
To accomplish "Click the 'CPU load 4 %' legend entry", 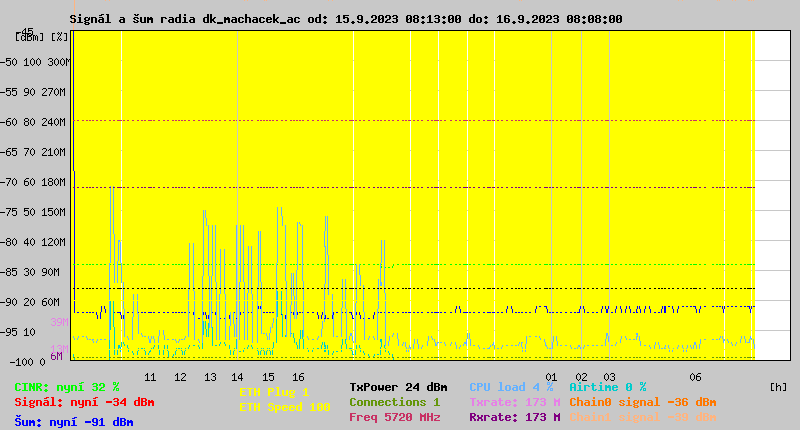I will click(511, 387).
